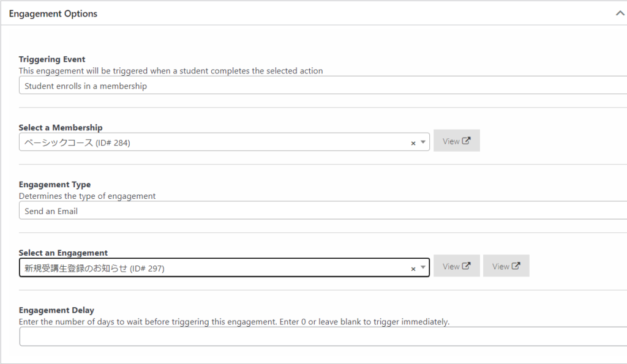Screen dimensions: 627x364
Task: Click second View button beside engagement
Action: [x=506, y=266]
